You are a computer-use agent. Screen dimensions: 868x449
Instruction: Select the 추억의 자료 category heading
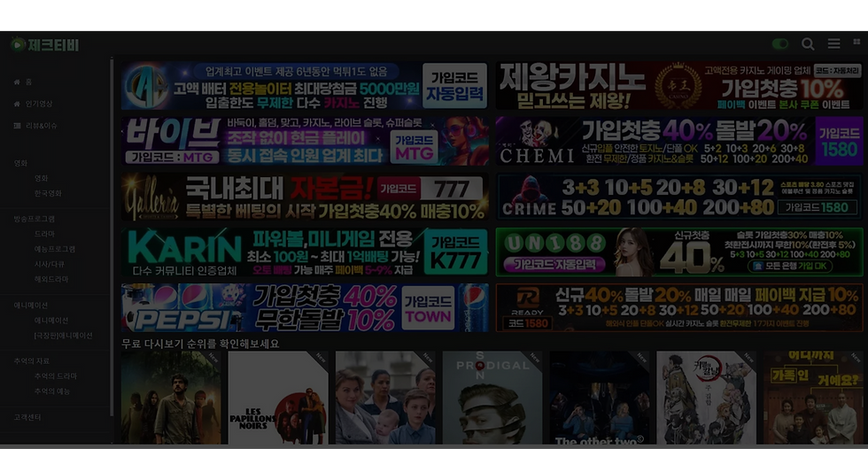coord(32,361)
